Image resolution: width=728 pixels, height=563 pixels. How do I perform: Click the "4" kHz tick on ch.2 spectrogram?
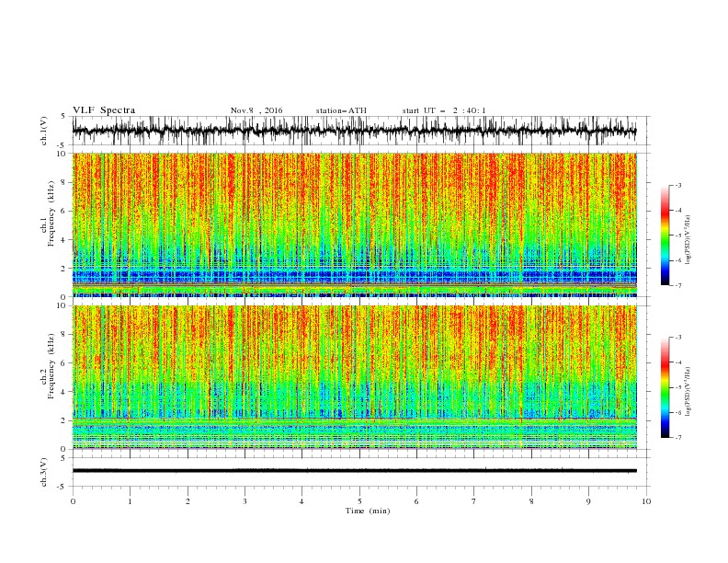[63, 392]
